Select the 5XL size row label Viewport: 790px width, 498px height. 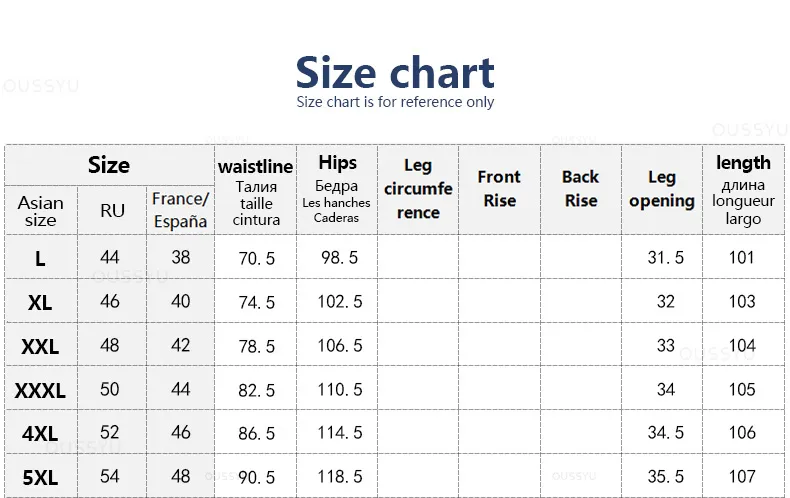click(40, 478)
